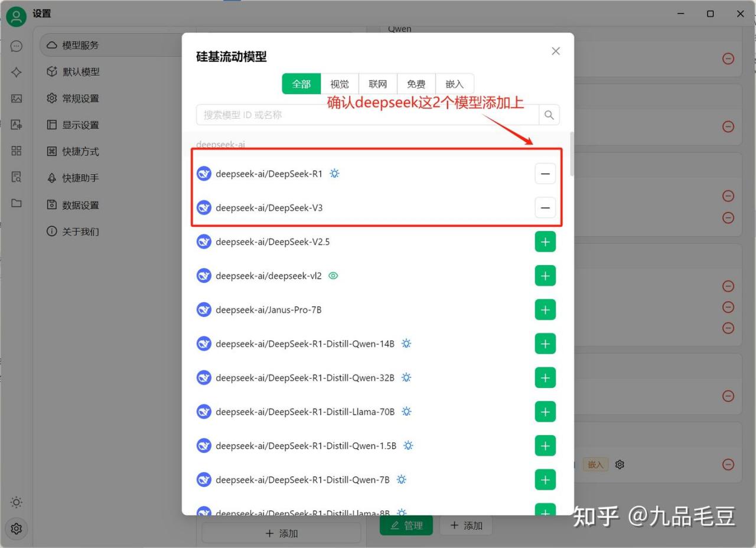Click reasoning icon beside DeepSeek-R1-Distill-Qwen-7B

point(402,480)
